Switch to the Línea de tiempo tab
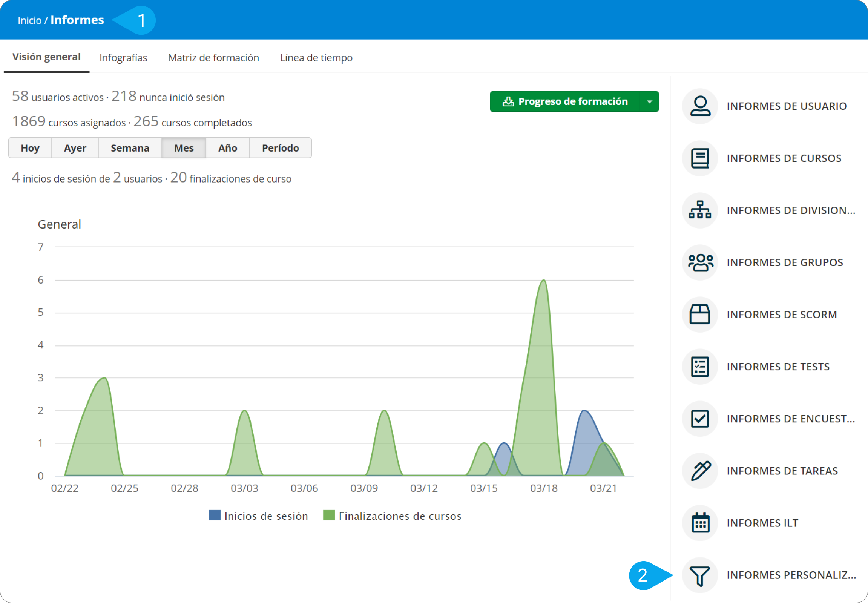This screenshot has height=603, width=868. (x=316, y=58)
